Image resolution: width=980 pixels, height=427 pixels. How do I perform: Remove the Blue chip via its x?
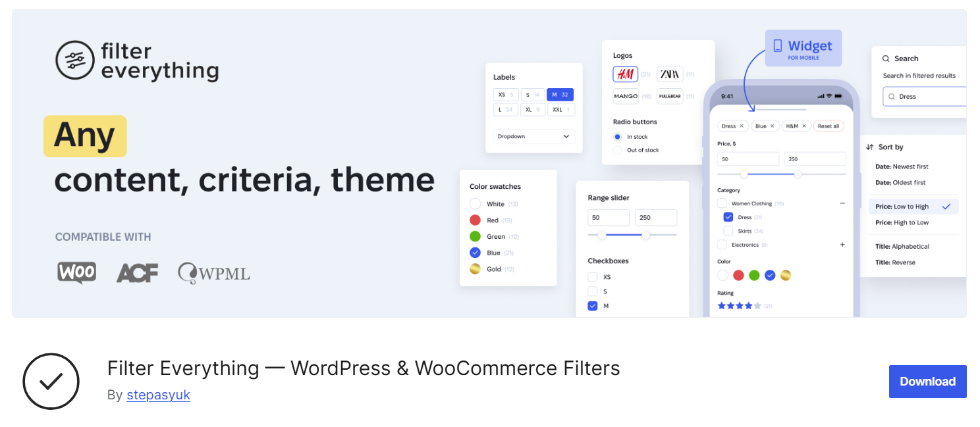pyautogui.click(x=773, y=126)
